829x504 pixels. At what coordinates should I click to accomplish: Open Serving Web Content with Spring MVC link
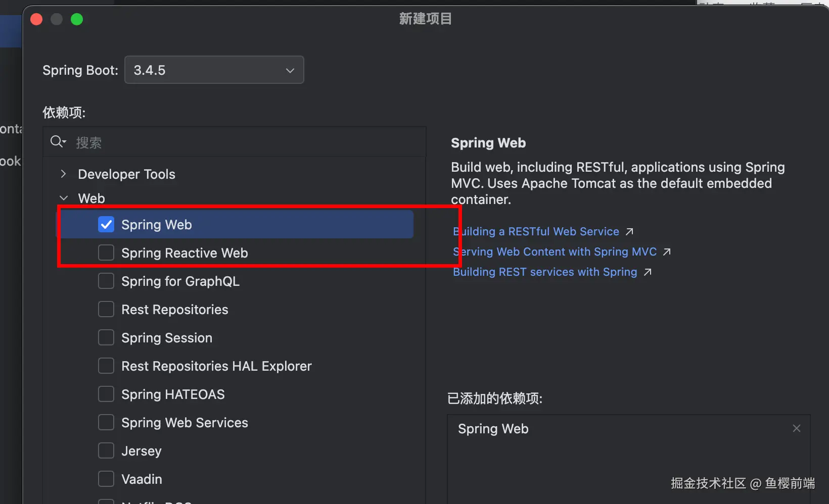[x=555, y=252]
